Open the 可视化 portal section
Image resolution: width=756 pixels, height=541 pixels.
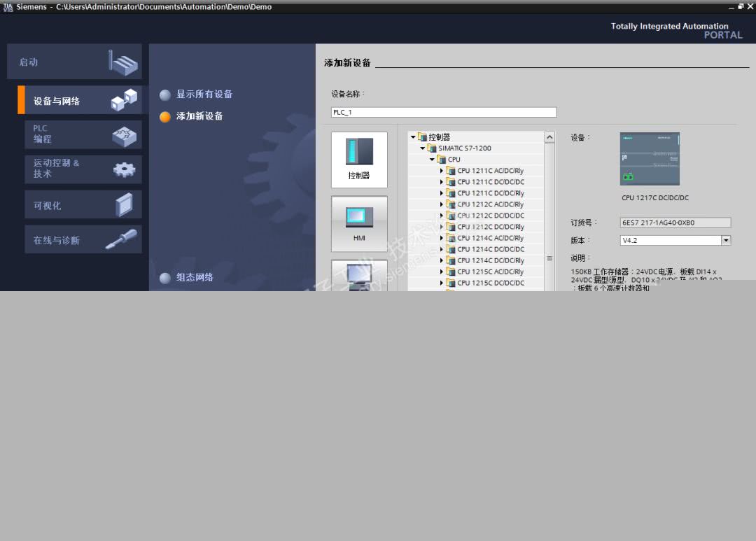(83, 204)
